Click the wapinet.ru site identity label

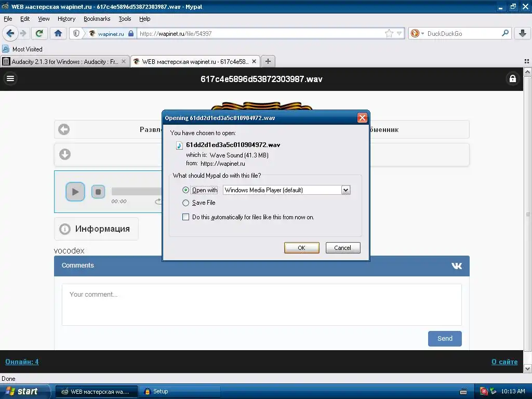pyautogui.click(x=111, y=34)
